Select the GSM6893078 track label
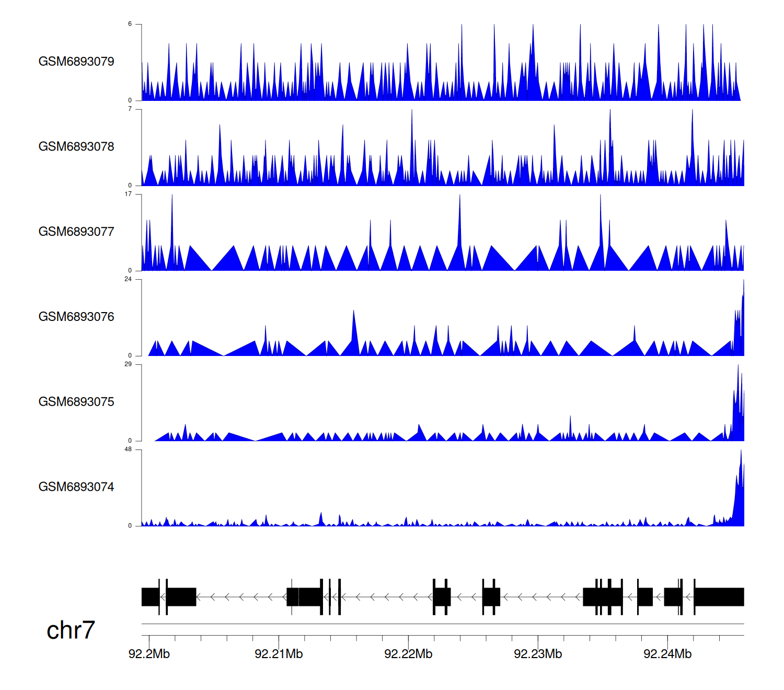 pyautogui.click(x=76, y=147)
